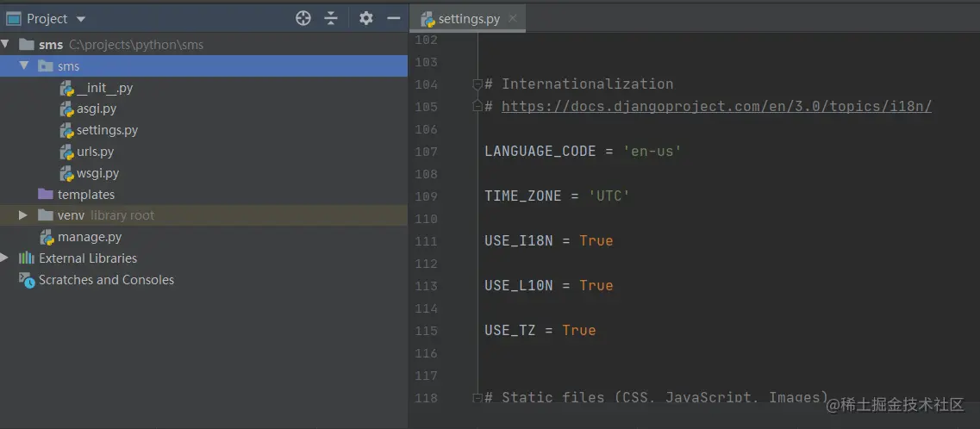Collapse the root sms project folder

tap(6, 44)
